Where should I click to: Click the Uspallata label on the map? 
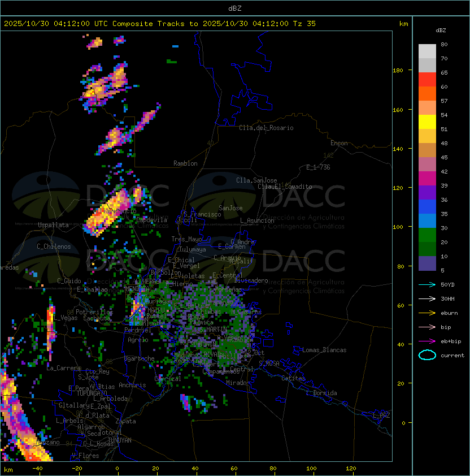coord(53,225)
